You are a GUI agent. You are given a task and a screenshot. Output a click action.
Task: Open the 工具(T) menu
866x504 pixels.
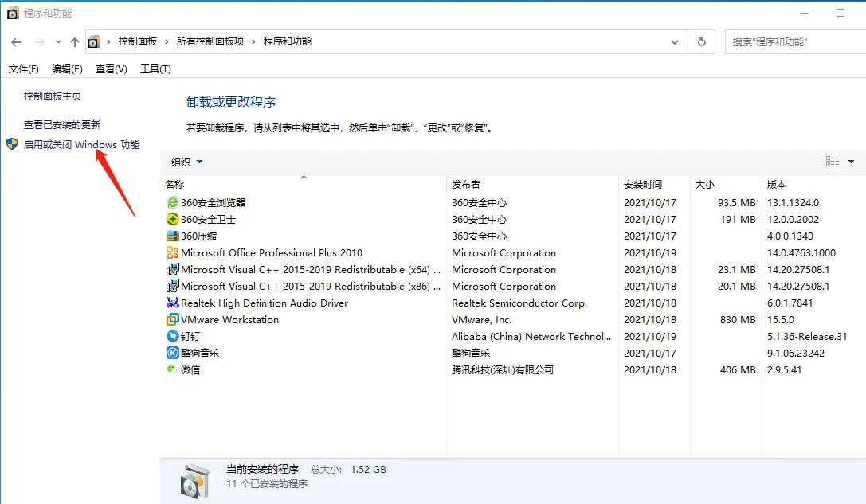pos(155,68)
